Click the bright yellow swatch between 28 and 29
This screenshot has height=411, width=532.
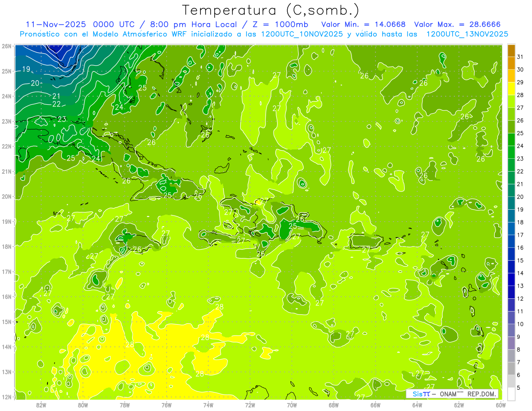512,89
